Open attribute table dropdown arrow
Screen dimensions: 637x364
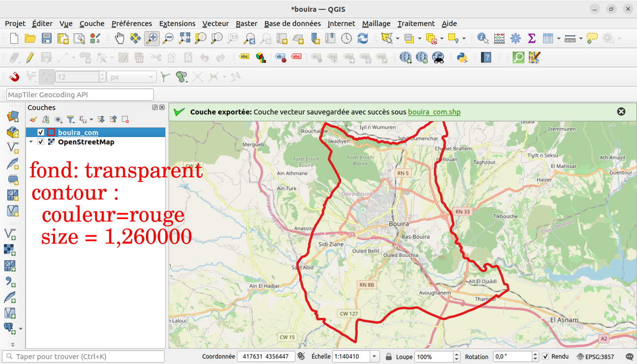coord(559,38)
